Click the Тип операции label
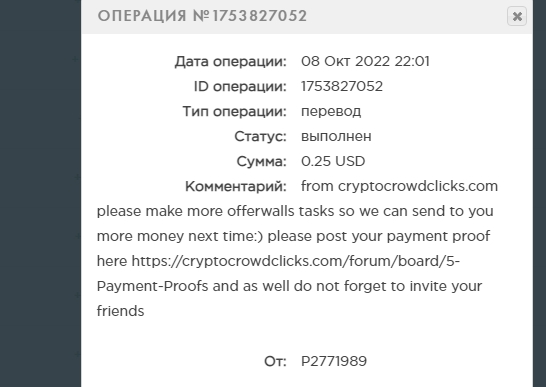546x387 pixels. [x=234, y=112]
